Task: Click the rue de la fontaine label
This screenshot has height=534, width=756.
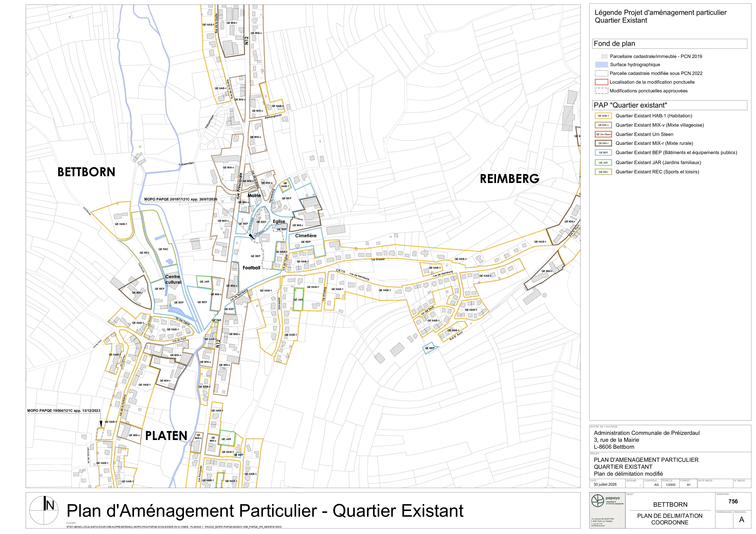Action: click(123, 406)
